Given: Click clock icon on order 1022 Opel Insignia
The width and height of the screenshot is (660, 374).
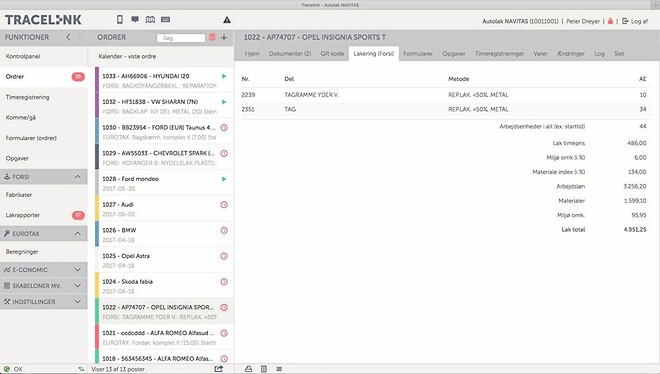Looking at the screenshot, I should click(224, 307).
